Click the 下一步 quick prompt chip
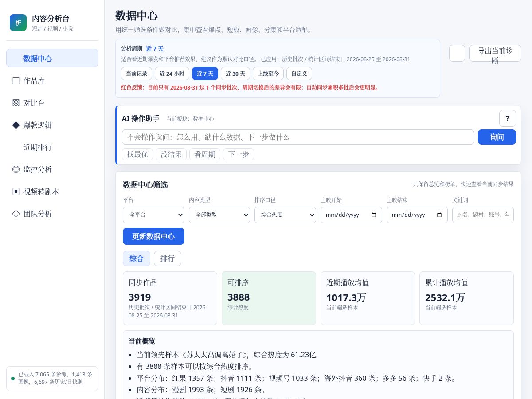The height and width of the screenshot is (399, 532). (239, 154)
